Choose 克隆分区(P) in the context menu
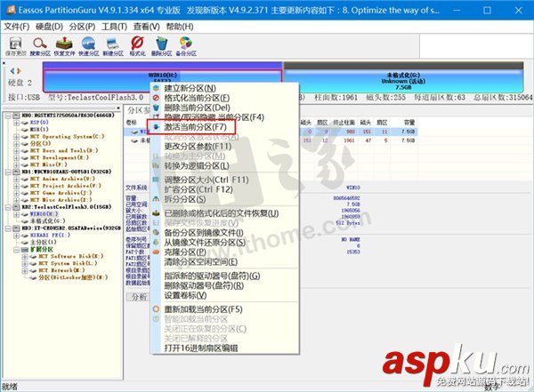The height and width of the screenshot is (392, 534). 224,252
